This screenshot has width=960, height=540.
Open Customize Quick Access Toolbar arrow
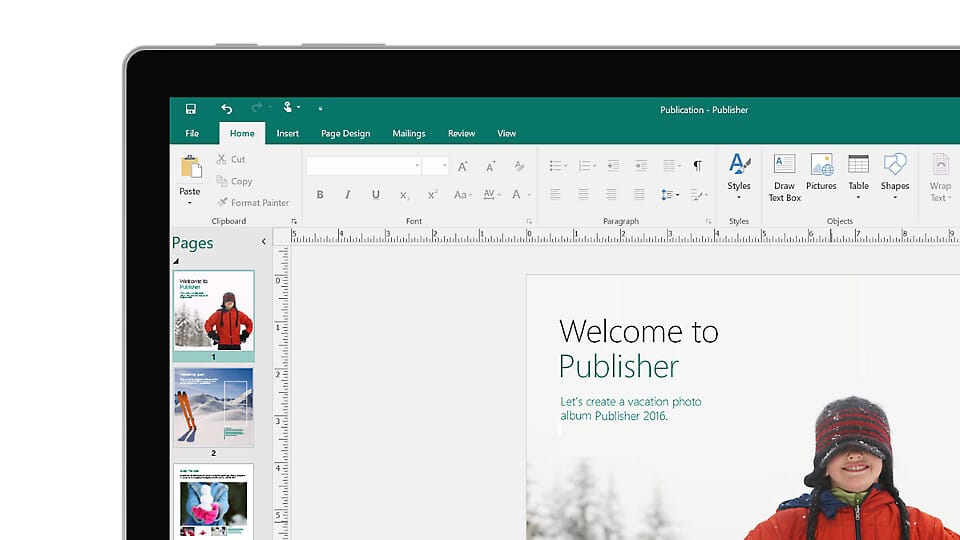pyautogui.click(x=320, y=108)
